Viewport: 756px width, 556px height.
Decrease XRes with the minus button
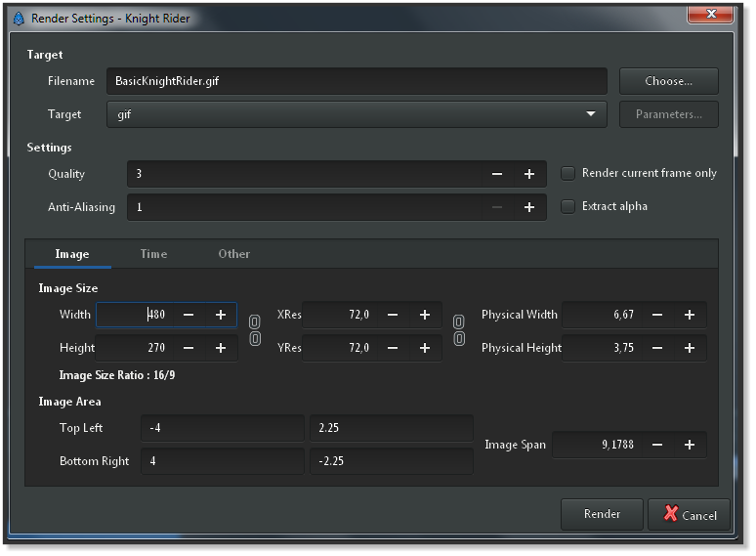393,315
